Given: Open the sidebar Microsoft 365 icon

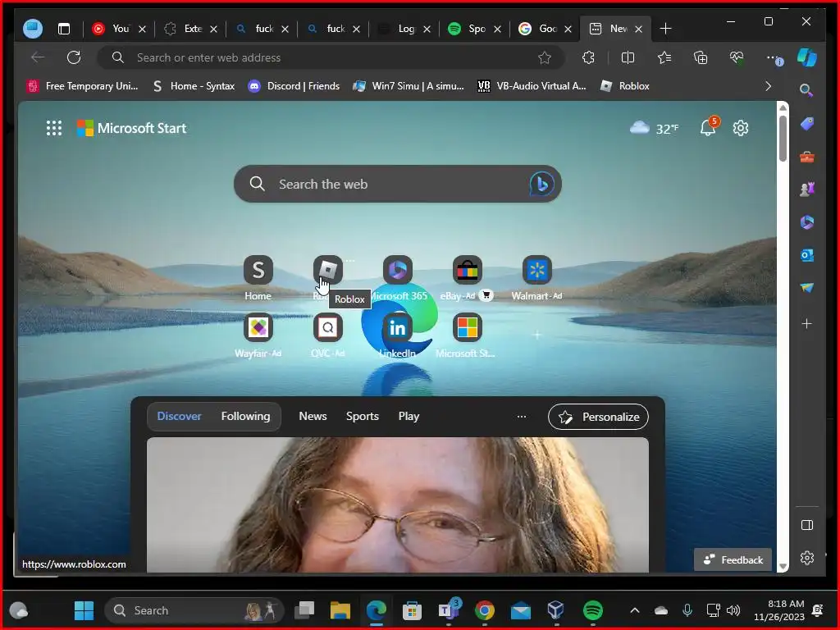Looking at the screenshot, I should click(x=807, y=221).
